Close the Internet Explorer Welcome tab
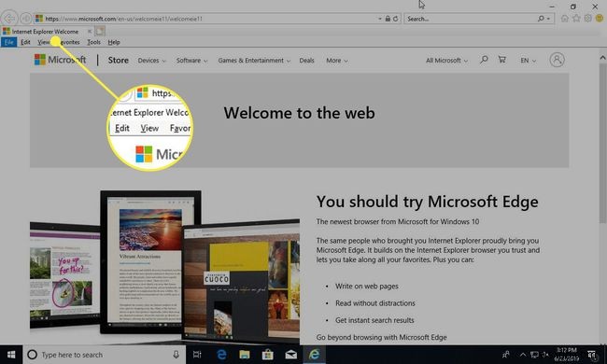This screenshot has width=607, height=364. (90, 32)
